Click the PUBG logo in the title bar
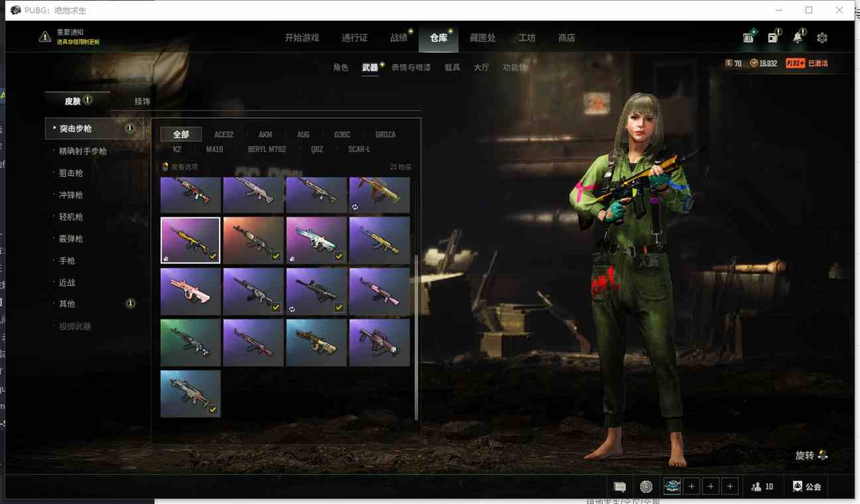Viewport: 860px width, 504px height. (x=16, y=10)
